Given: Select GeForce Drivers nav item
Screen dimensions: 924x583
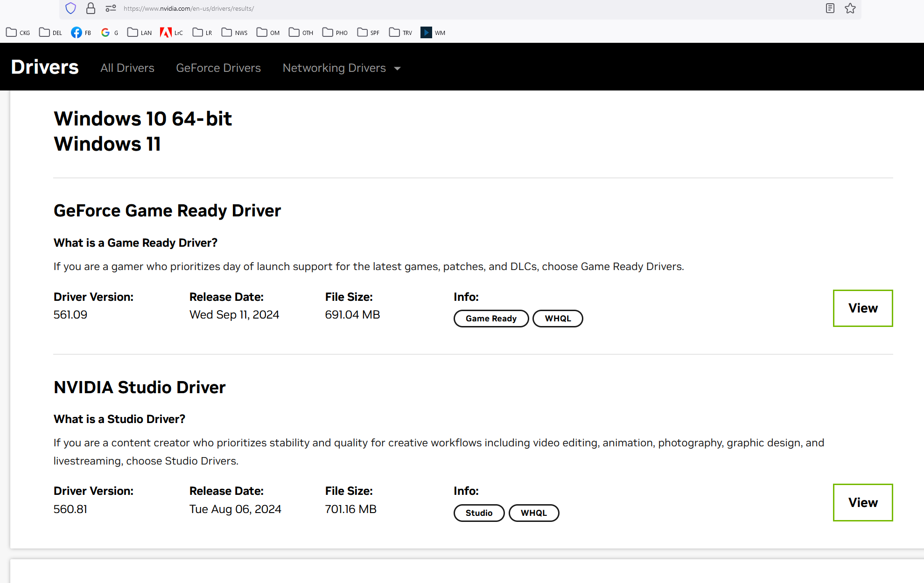Looking at the screenshot, I should coord(218,68).
